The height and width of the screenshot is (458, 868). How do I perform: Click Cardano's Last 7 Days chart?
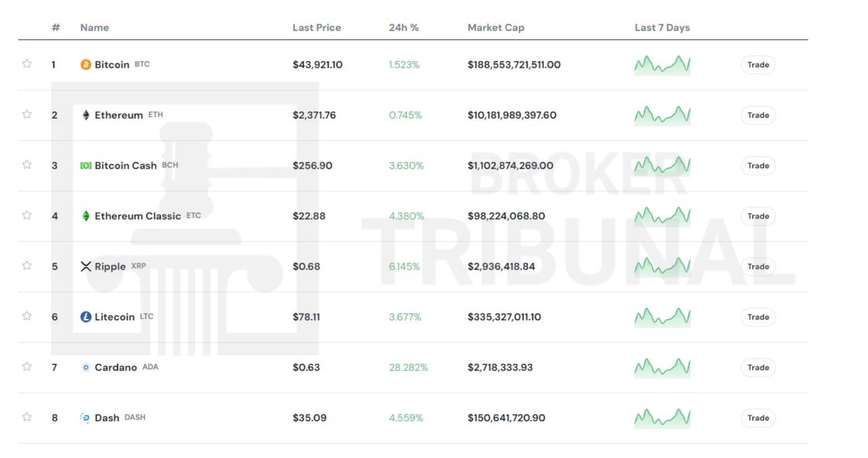point(662,368)
